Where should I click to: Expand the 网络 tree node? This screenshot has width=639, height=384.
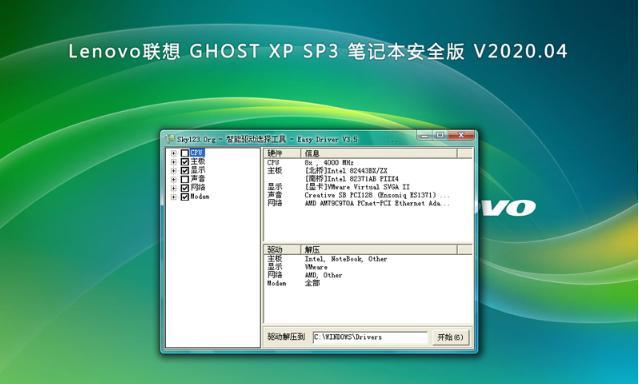pyautogui.click(x=174, y=188)
